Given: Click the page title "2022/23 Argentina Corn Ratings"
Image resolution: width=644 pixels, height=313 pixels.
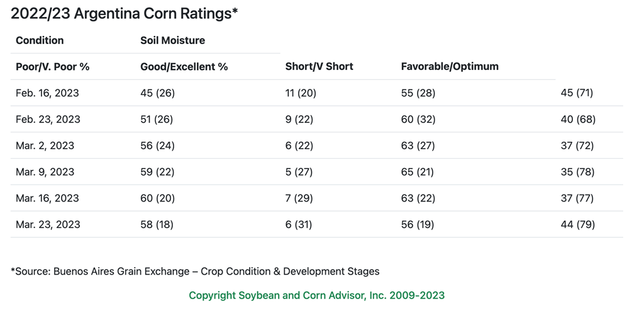Looking at the screenshot, I should 124,14.
